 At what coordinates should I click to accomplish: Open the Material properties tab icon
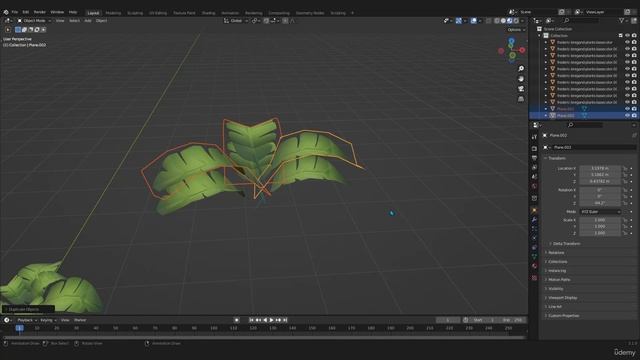pos(534,266)
